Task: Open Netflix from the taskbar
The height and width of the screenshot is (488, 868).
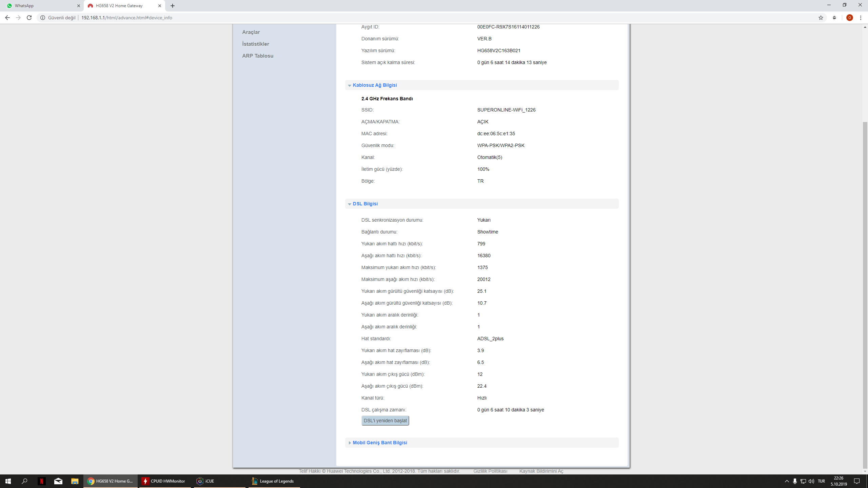Action: 41,481
